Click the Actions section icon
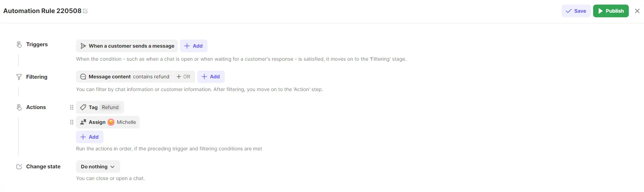The width and height of the screenshot is (644, 192). click(x=19, y=107)
